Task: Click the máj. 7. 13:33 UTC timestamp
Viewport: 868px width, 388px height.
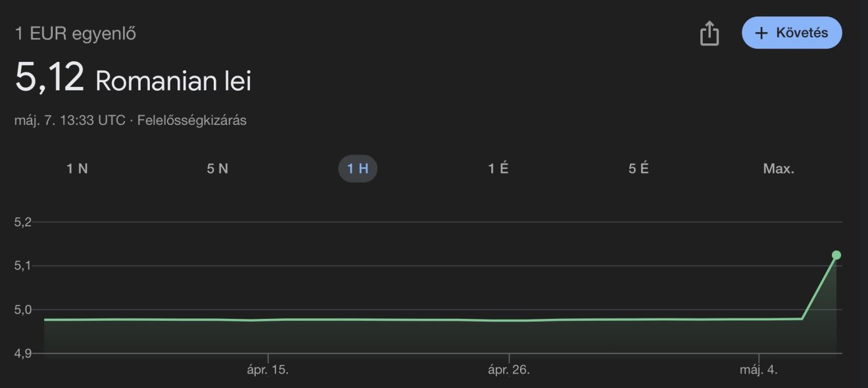Action: click(x=70, y=120)
